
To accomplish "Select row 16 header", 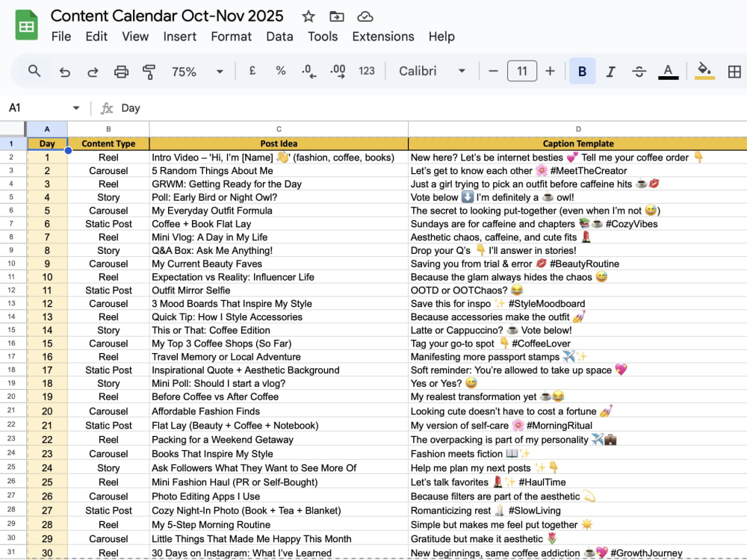I will (11, 343).
